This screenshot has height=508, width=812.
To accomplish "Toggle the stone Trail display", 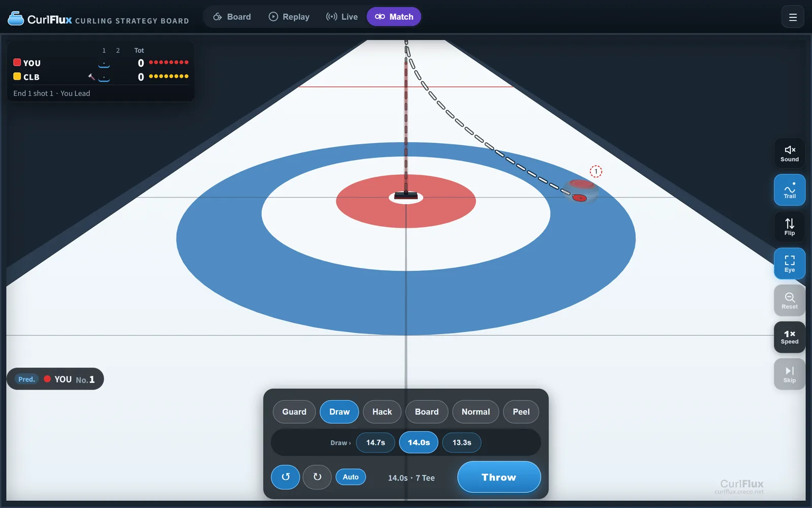I will click(x=790, y=190).
